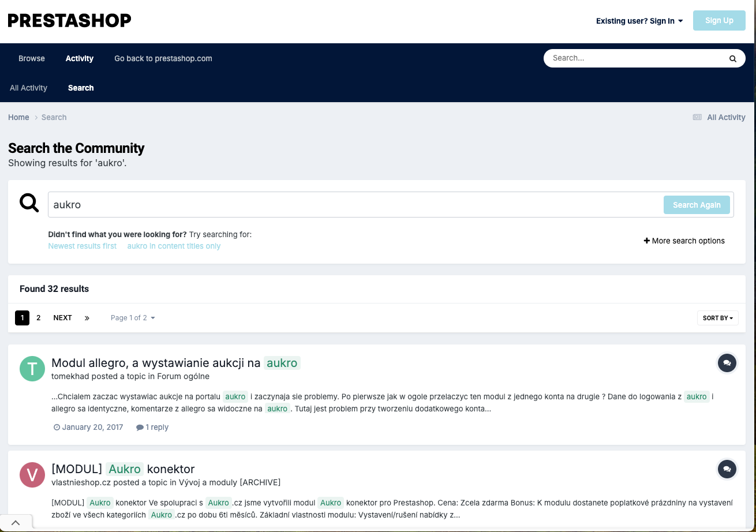Click the topic bubble icon on Aukro konektor result
Screen dimensions: 756x532
coord(727,469)
